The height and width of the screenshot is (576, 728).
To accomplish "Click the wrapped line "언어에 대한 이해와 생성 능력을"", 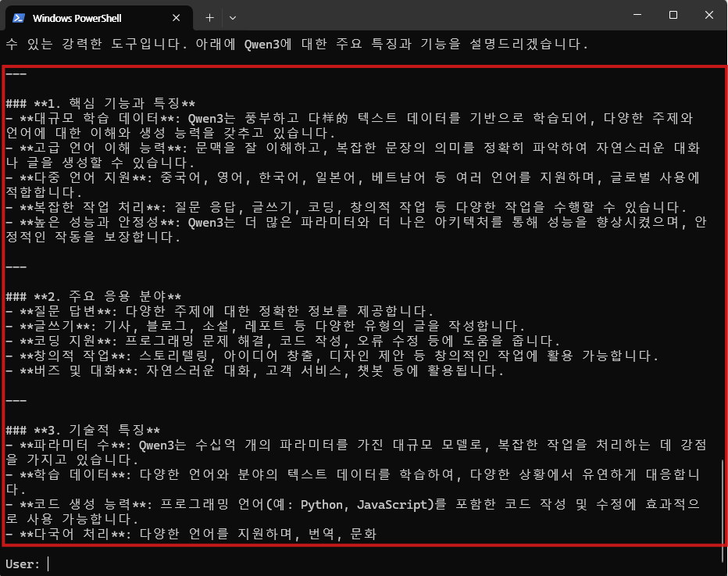I will click(x=170, y=133).
